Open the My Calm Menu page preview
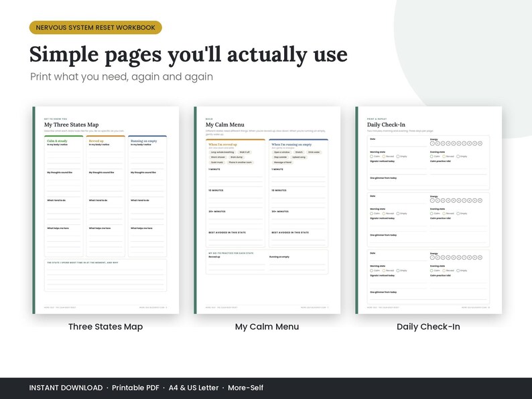Screen dimensions: 532x399 267,210
